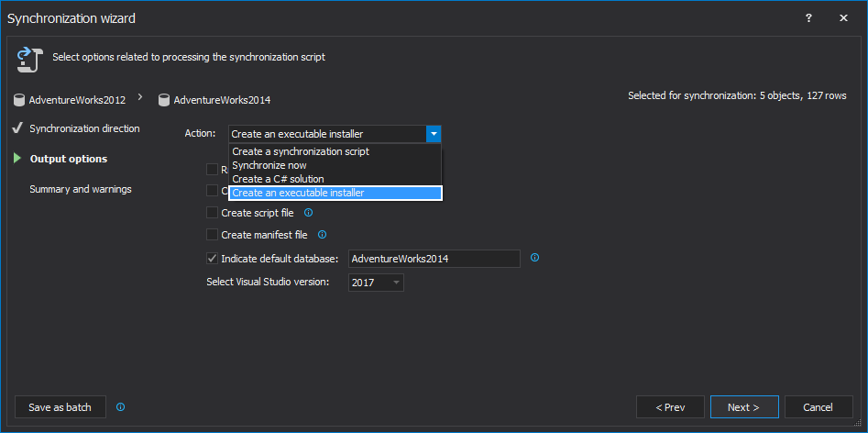Viewport: 868px width, 433px height.
Task: Click info icon beside Create script file
Action: (x=308, y=213)
